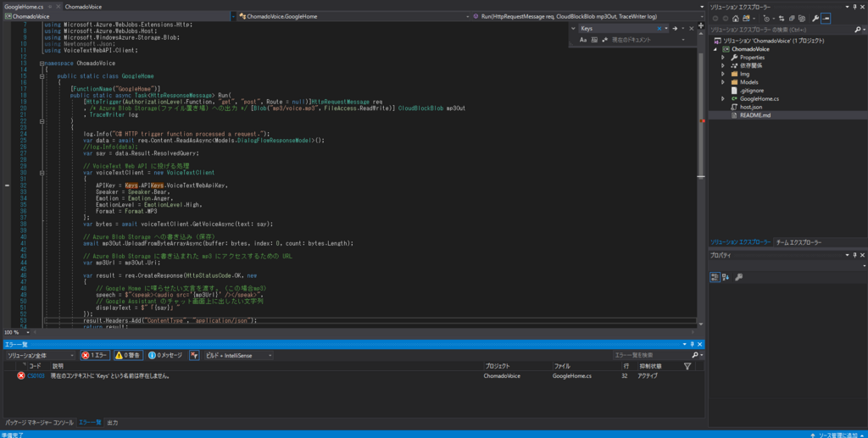Click Find Next arrow in Find box
The width and height of the screenshot is (868, 438).
[675, 28]
